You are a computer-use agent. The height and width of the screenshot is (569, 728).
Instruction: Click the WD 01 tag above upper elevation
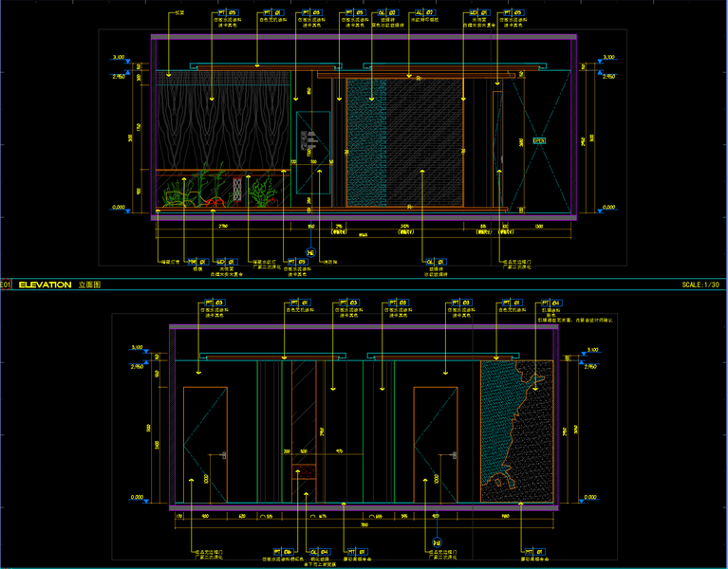click(479, 12)
